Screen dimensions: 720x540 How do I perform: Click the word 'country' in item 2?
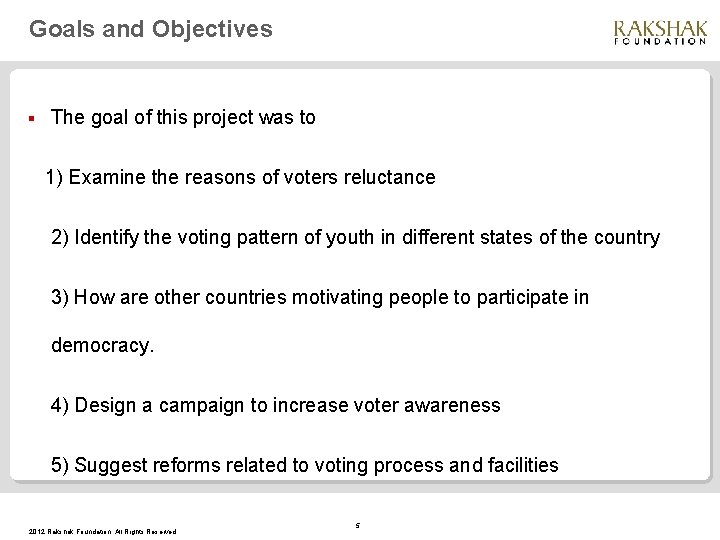coord(627,238)
